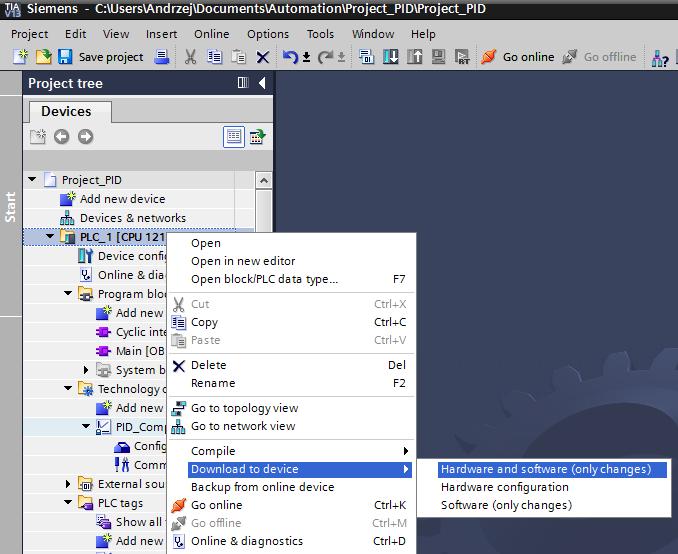The height and width of the screenshot is (554, 678).
Task: Click the Undo arrow in toolbar
Action: click(x=290, y=57)
